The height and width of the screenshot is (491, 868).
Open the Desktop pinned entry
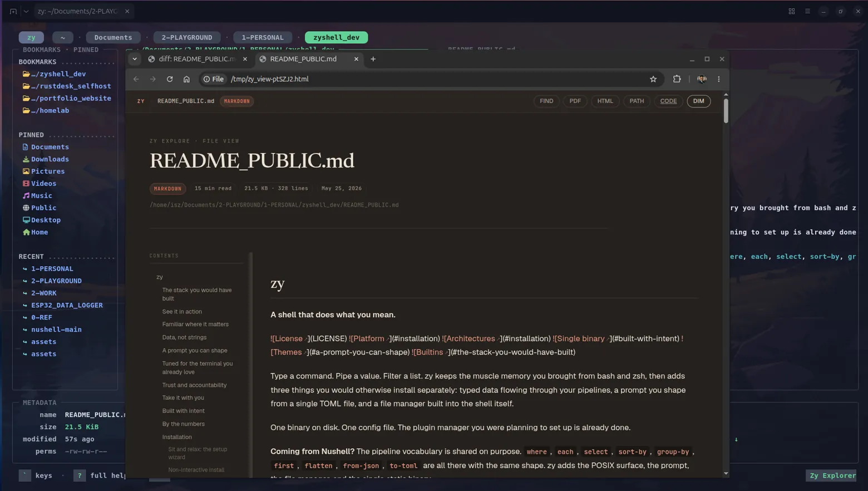point(42,220)
